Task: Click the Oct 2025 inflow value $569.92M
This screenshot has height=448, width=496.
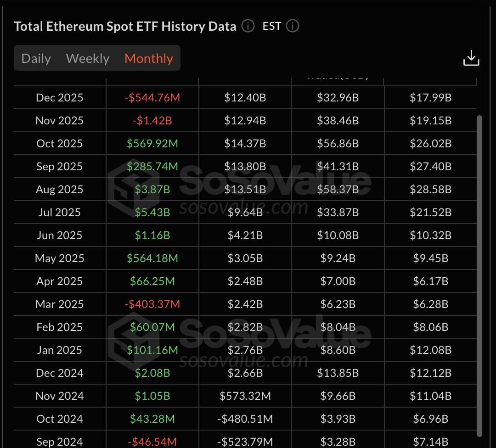Action: tap(152, 143)
